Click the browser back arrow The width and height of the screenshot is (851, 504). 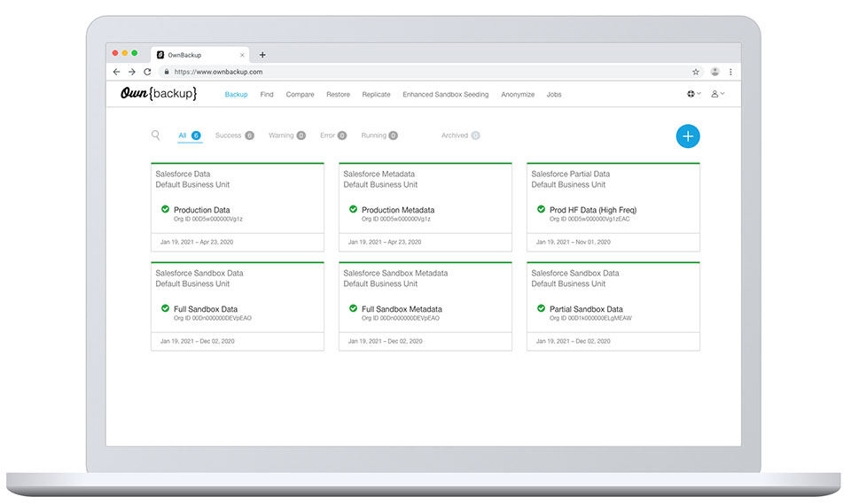point(117,72)
